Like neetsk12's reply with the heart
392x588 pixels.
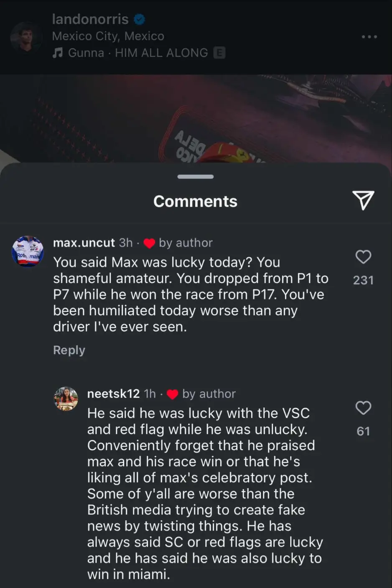coord(363,408)
